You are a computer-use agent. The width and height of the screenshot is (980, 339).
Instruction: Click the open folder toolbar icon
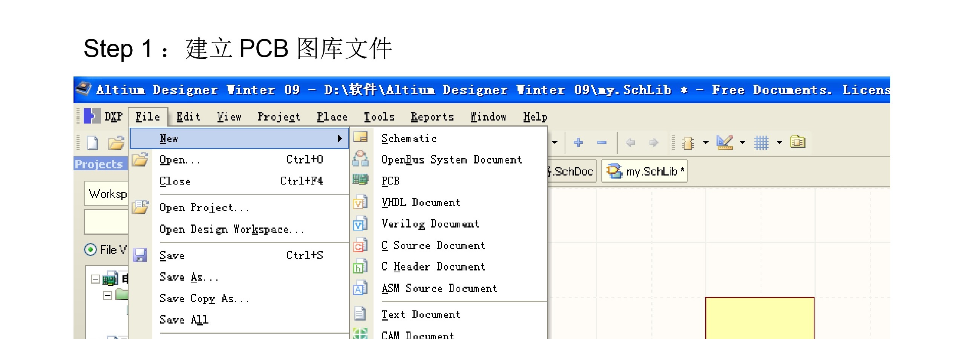pos(116,143)
